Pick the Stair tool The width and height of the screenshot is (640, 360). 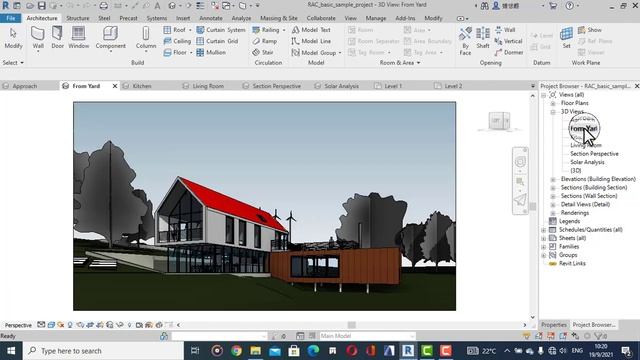point(263,53)
